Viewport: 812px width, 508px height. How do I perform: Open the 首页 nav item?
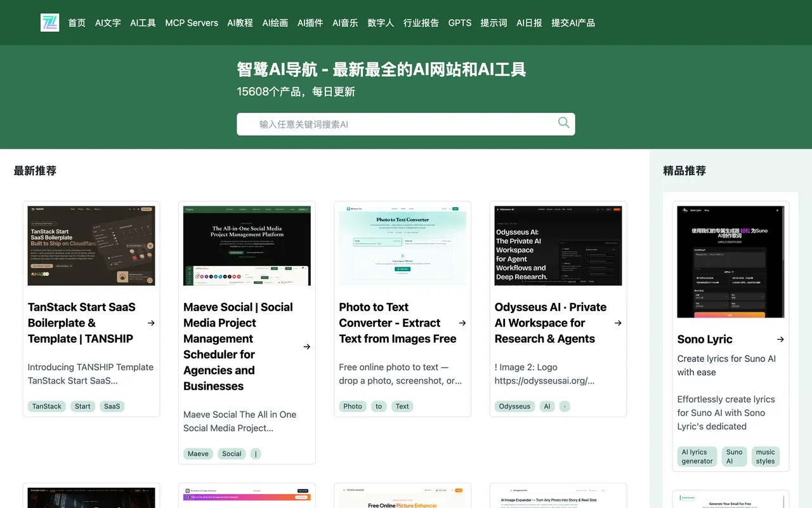click(x=77, y=23)
